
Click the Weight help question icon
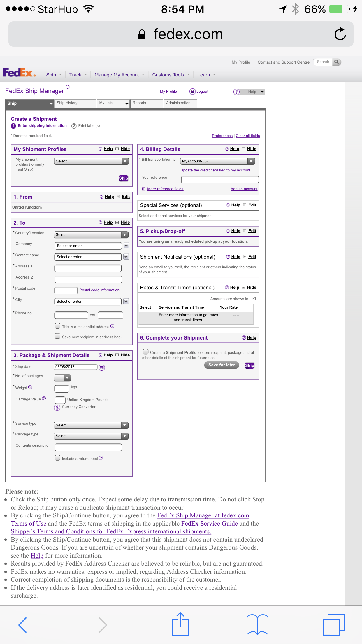pyautogui.click(x=30, y=387)
